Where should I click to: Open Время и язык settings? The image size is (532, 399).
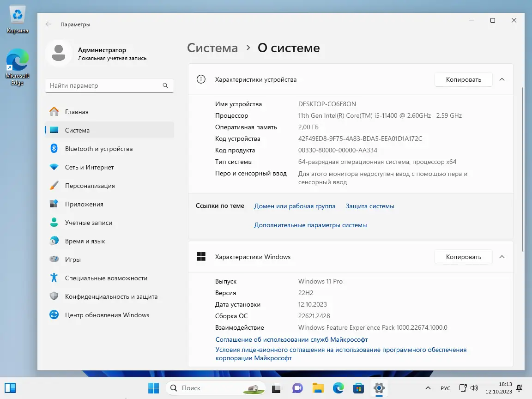[x=109, y=241]
